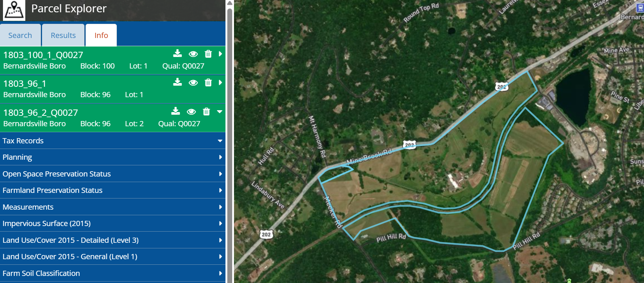The height and width of the screenshot is (283, 644).
Task: Toggle eye icon for parcel 1803_96_1
Action: pos(193,83)
